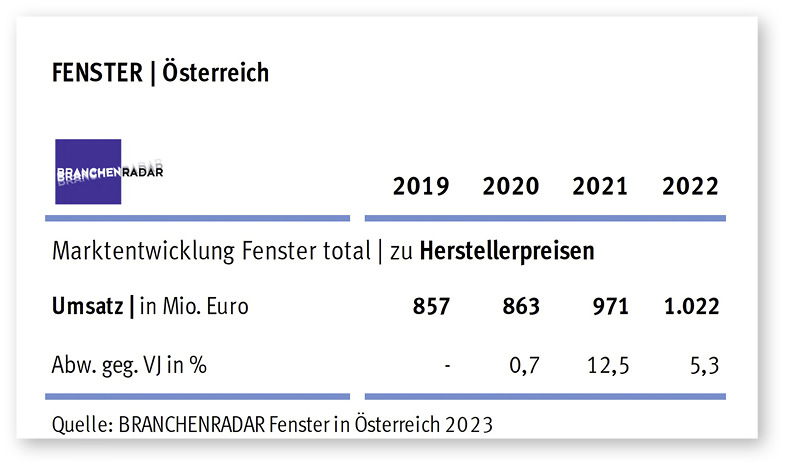This screenshot has width=786, height=467.
Task: Click the blue divider under the logo
Action: [198, 217]
